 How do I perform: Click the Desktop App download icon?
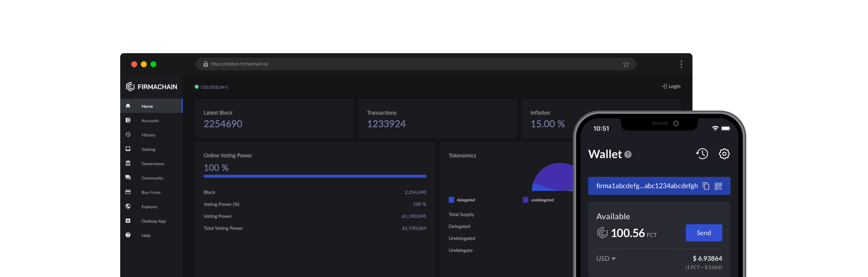128,221
